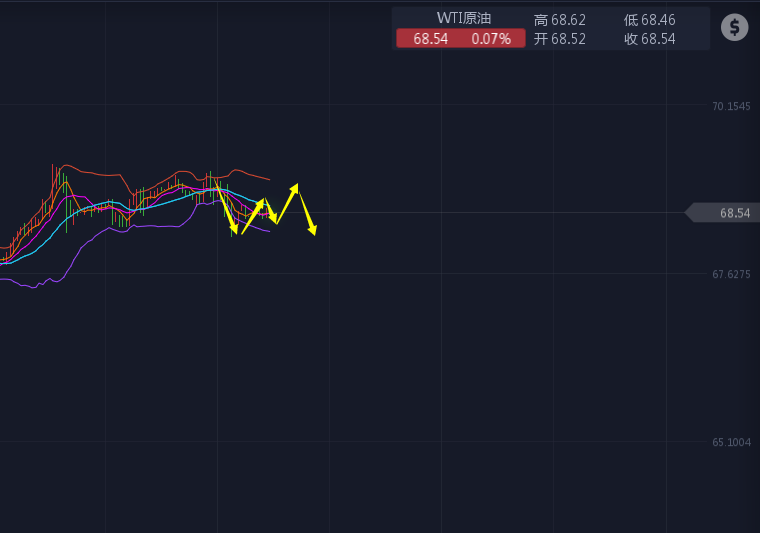Click the 67.6275 axis price label
This screenshot has width=760, height=533.
(731, 274)
